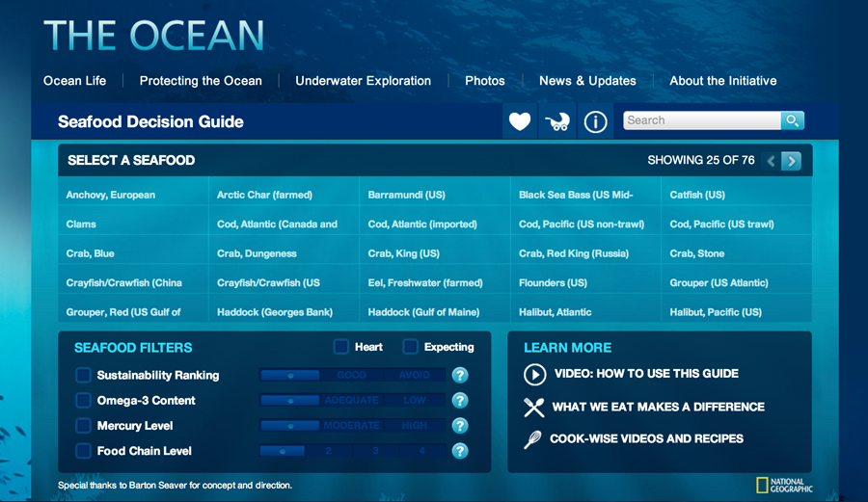Enable the Expecting filter checkbox
The height and width of the screenshot is (502, 868).
[410, 347]
